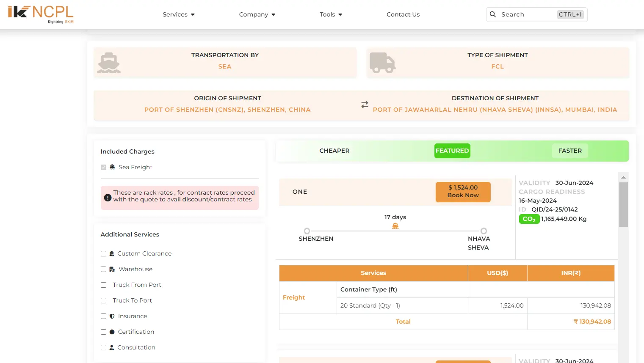Switch to the Cheaper tab
This screenshot has width=644, height=363.
click(x=334, y=151)
